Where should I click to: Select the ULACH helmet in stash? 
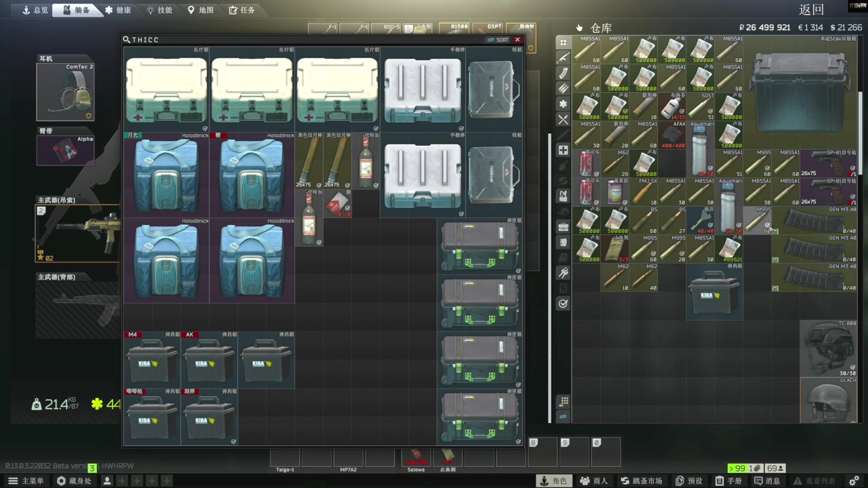point(828,400)
